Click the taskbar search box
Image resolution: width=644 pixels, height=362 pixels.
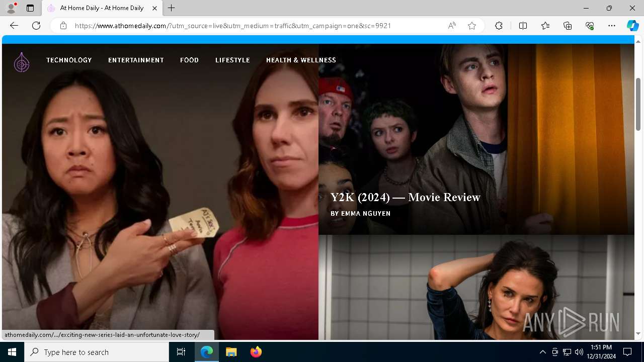coord(97,352)
